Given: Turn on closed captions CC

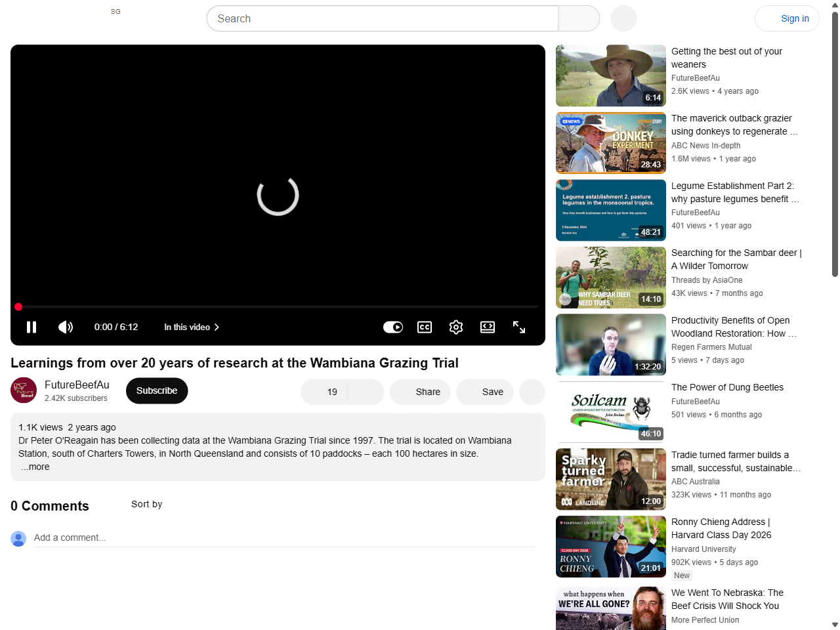Looking at the screenshot, I should tap(425, 327).
